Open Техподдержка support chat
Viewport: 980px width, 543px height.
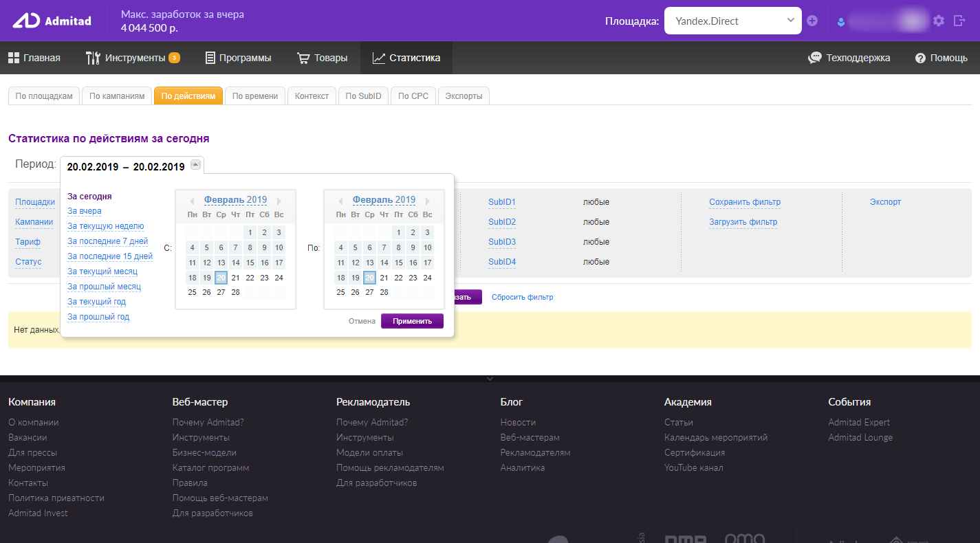click(x=849, y=58)
